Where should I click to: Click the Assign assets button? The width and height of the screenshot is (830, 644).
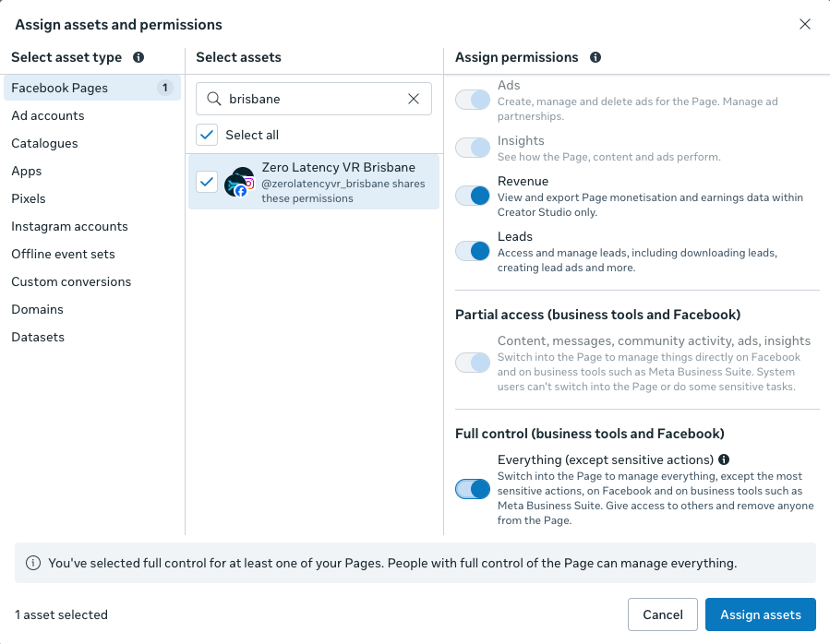pos(760,614)
